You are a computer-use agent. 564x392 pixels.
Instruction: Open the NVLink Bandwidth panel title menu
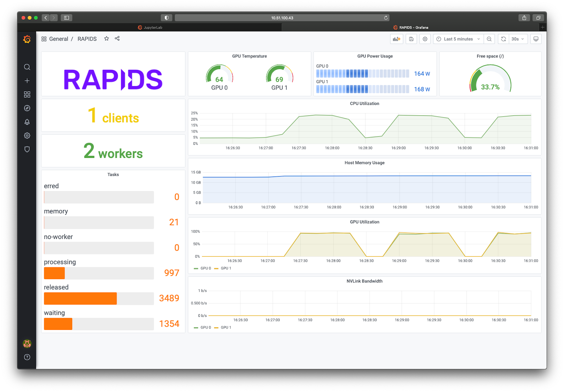(x=364, y=281)
